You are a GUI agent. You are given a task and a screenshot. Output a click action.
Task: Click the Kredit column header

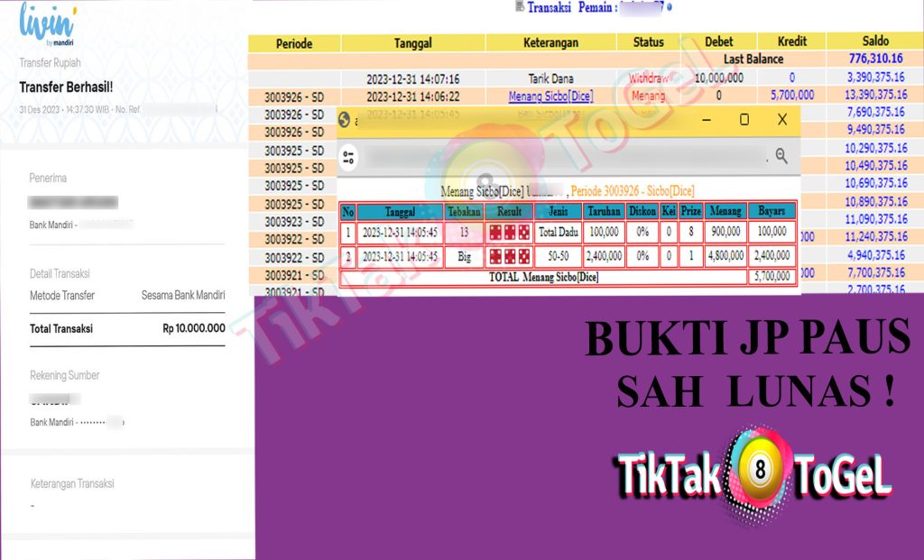click(791, 41)
